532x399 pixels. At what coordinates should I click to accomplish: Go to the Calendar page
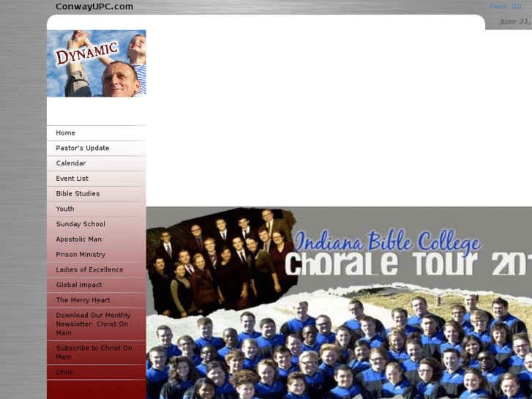click(97, 163)
